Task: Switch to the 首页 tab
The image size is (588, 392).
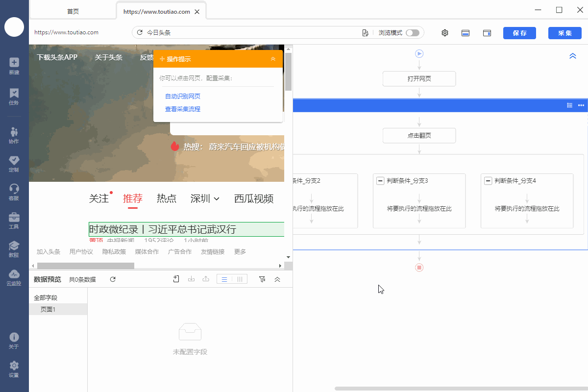Action: pyautogui.click(x=73, y=11)
